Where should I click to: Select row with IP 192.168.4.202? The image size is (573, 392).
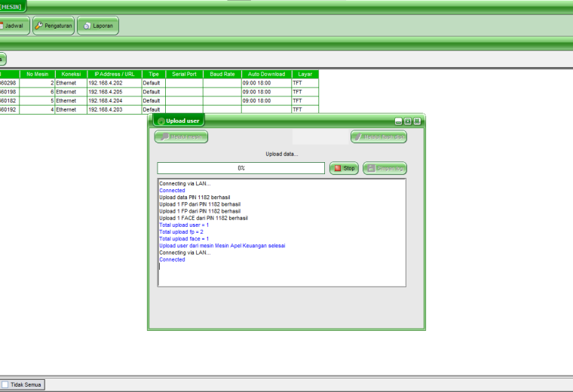159,83
